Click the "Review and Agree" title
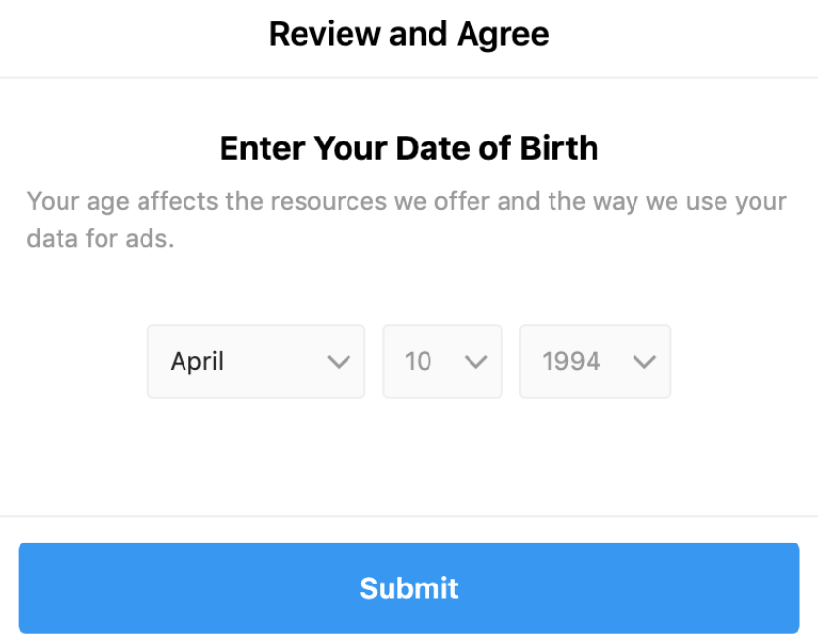The width and height of the screenshot is (818, 644). click(x=409, y=34)
